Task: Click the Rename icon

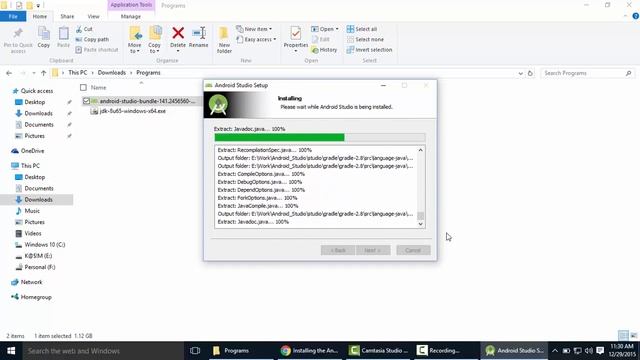Action: tap(199, 33)
